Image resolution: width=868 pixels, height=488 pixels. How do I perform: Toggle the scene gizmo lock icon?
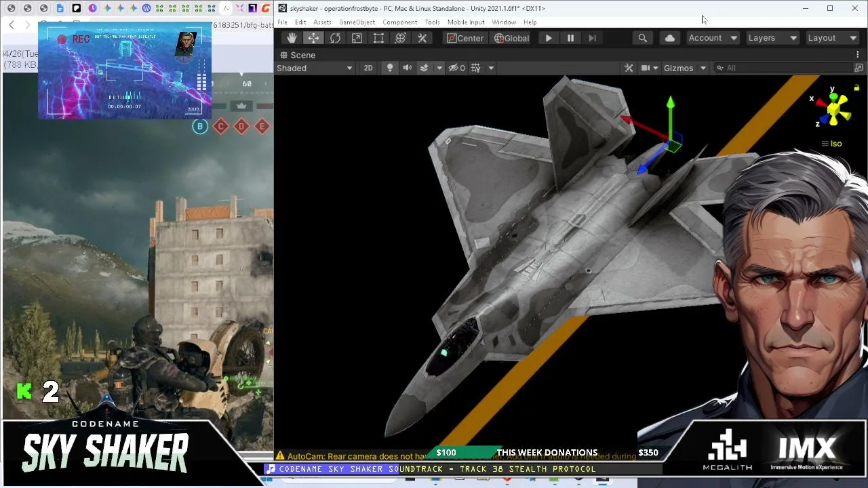tap(856, 87)
